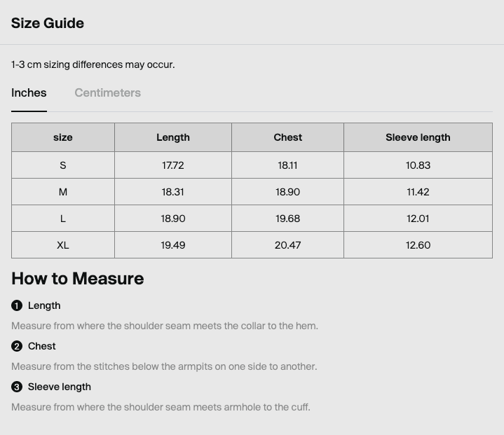Select the XL size row label
The width and height of the screenshot is (504, 435).
point(63,245)
